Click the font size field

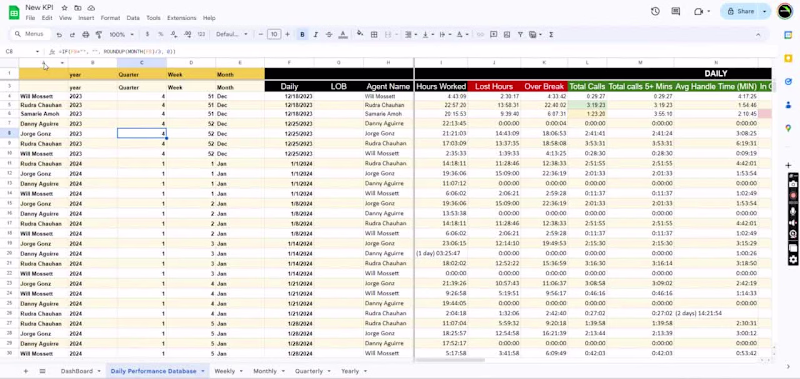274,34
